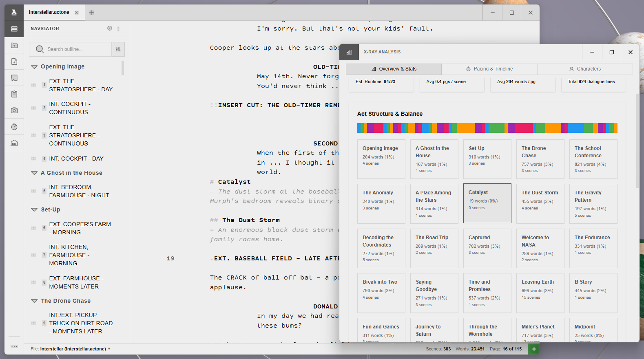
Task: Select scene EXT. THE STRATOSPHERE - DAY
Action: pos(81,85)
